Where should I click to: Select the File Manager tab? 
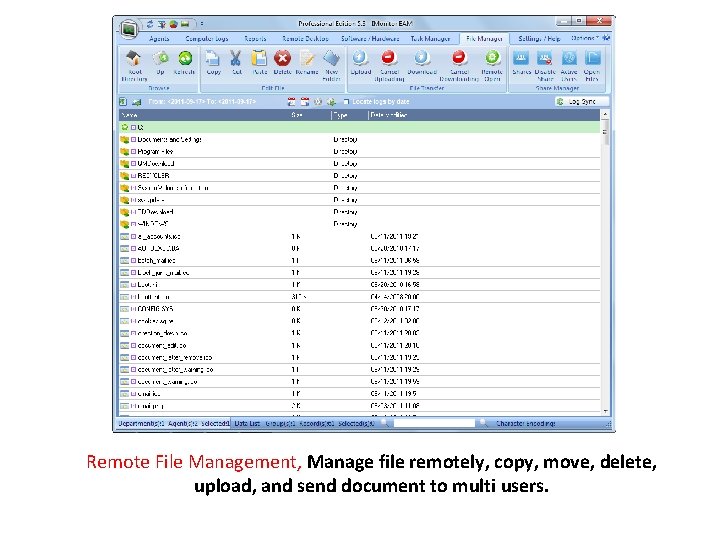click(x=484, y=39)
